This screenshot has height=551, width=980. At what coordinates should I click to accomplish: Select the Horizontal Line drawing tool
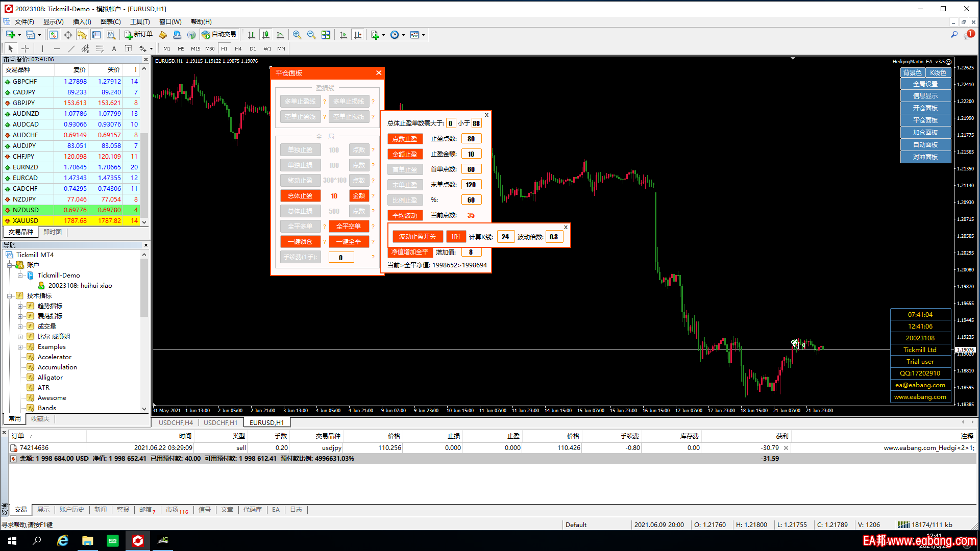pyautogui.click(x=57, y=48)
